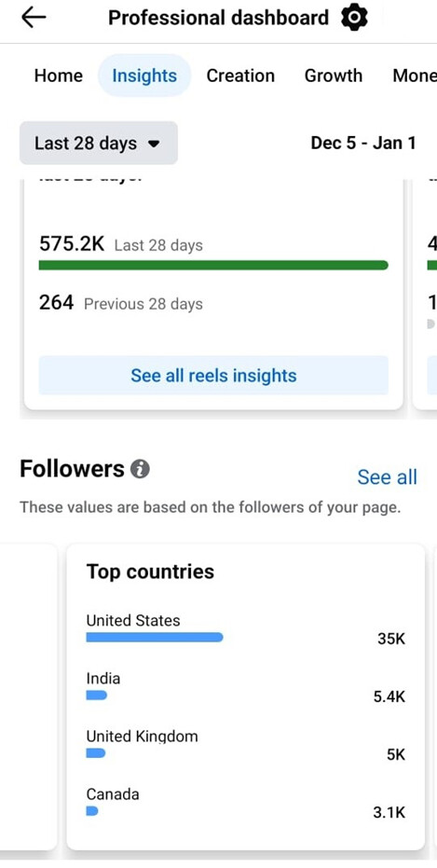Click See all reels insights button
This screenshot has width=437, height=868.
[x=213, y=376]
